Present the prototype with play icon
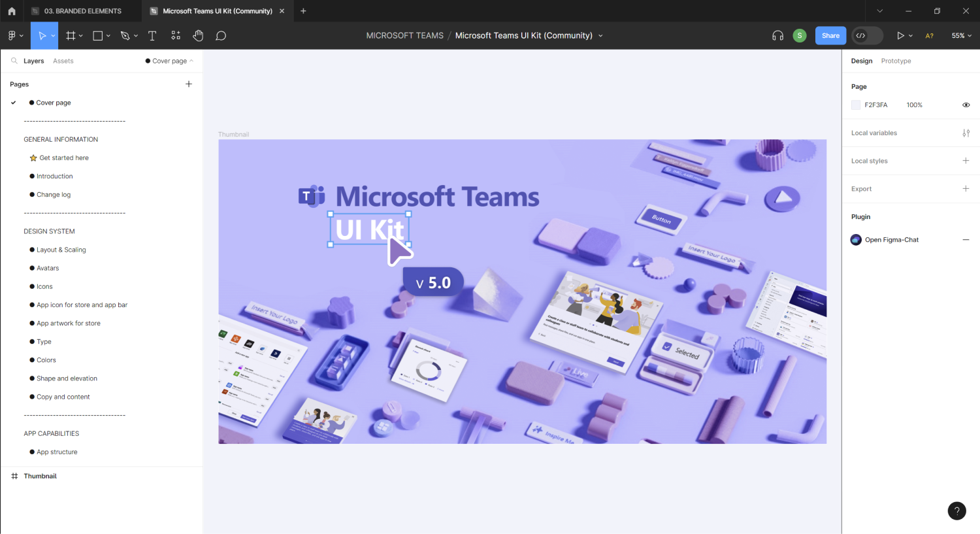This screenshot has width=980, height=534. (x=900, y=36)
